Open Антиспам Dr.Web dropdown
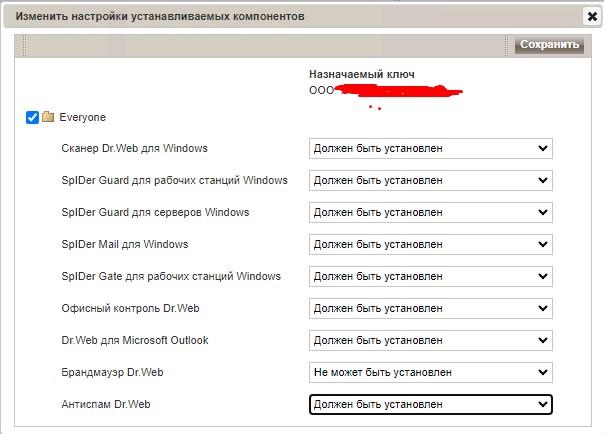The width and height of the screenshot is (604, 434). (x=430, y=404)
